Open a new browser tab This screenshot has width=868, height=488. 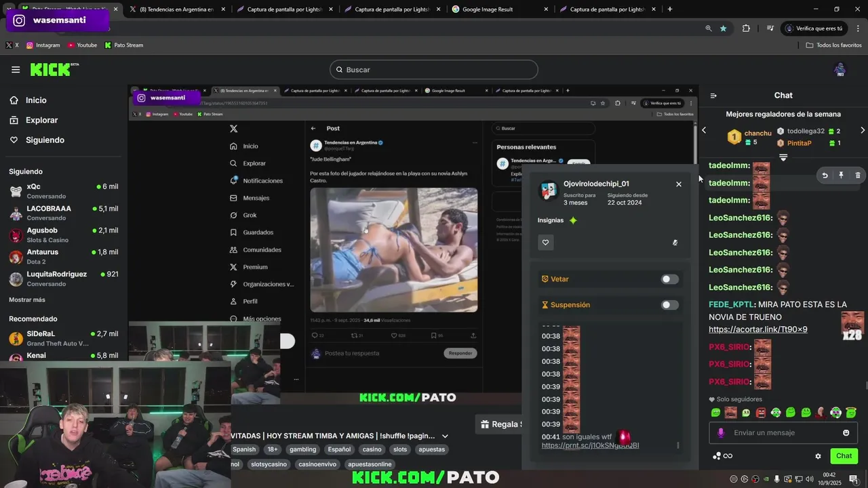coord(670,9)
